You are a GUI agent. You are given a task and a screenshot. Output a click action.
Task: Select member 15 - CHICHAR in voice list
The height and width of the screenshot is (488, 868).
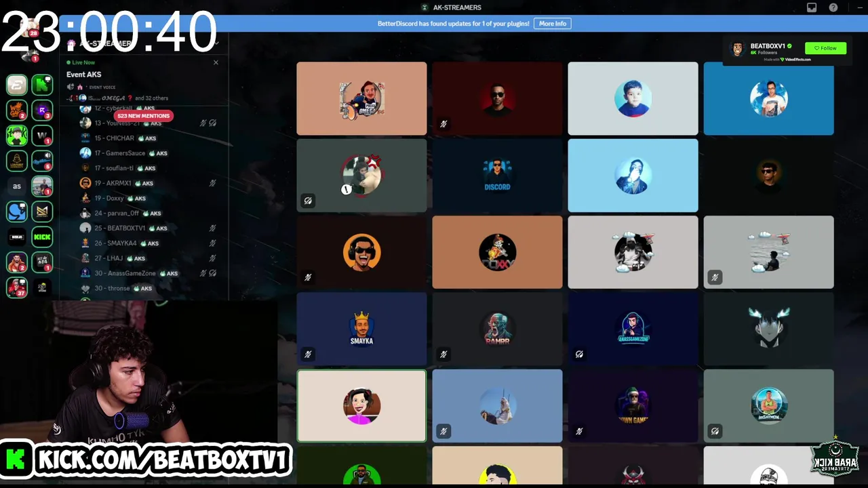148,138
